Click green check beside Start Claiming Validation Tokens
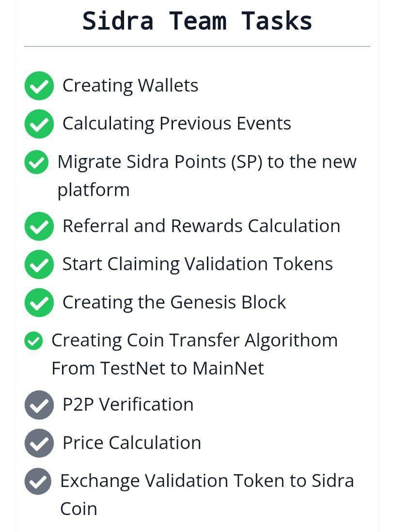Image resolution: width=394 pixels, height=532 pixels. (39, 264)
